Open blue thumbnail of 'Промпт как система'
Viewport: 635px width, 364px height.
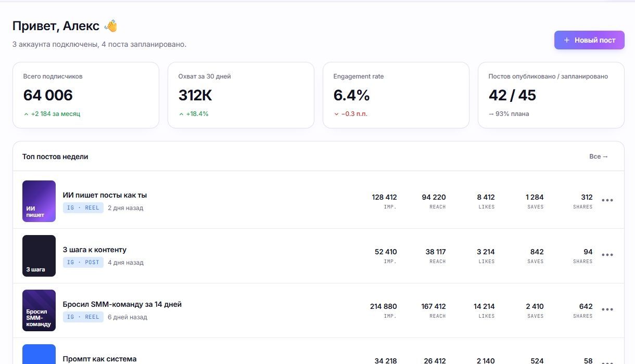[x=39, y=354]
